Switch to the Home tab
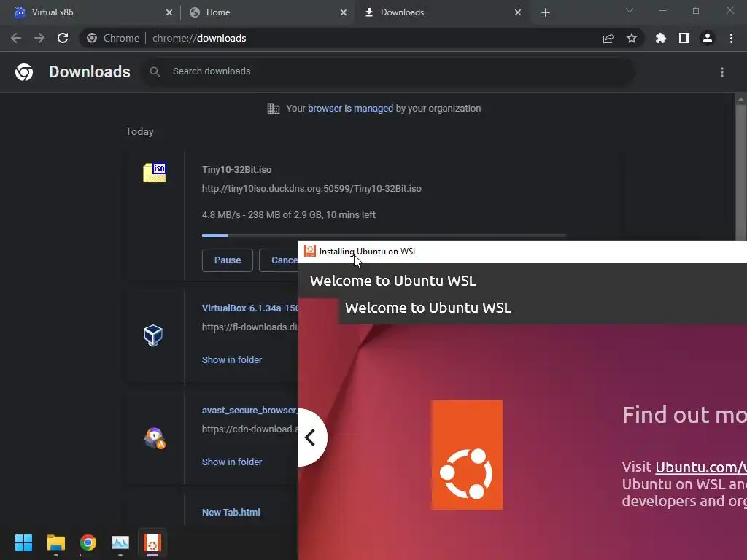Viewport: 747px width, 560px height. pos(267,12)
